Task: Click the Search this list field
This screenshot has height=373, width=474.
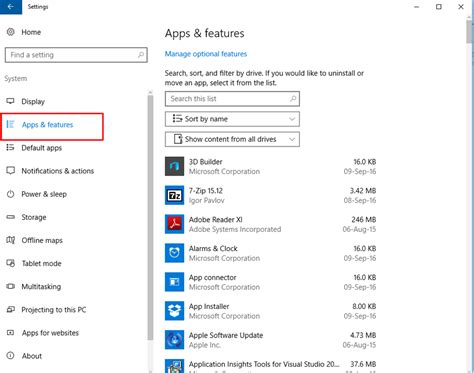Action: click(x=232, y=99)
